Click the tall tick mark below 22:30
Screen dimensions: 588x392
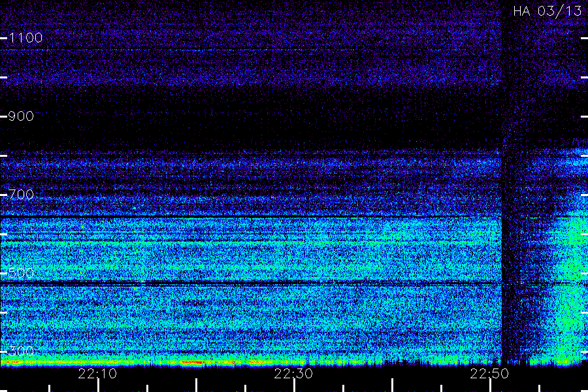295,385
